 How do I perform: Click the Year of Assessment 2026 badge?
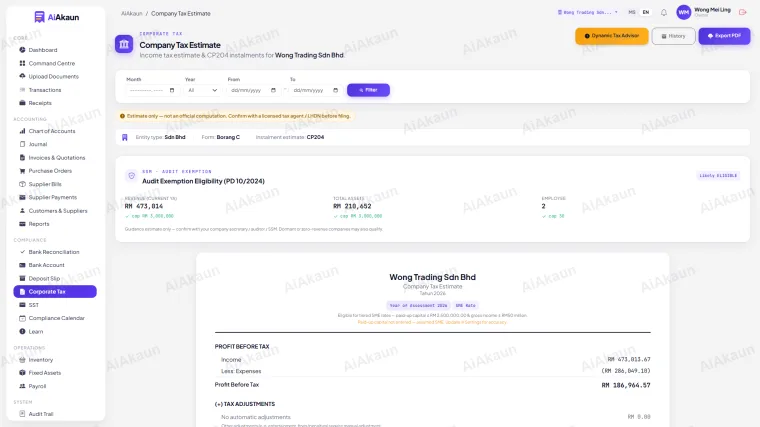tap(418, 305)
